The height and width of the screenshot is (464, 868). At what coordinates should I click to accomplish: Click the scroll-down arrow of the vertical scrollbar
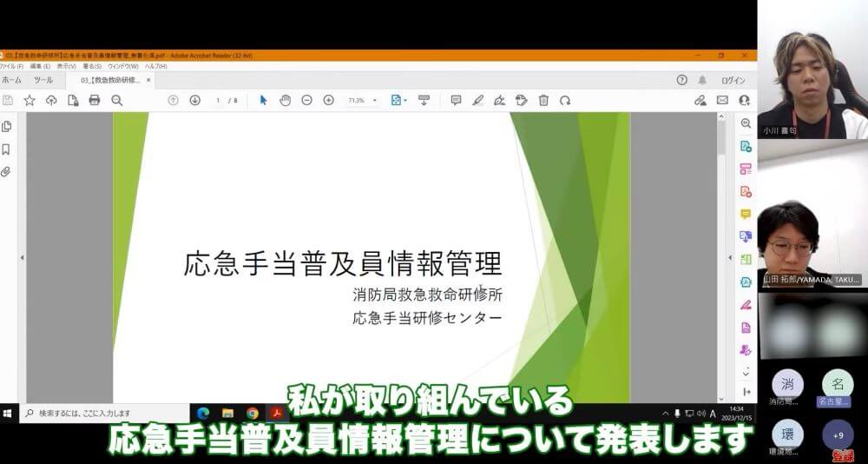point(721,399)
